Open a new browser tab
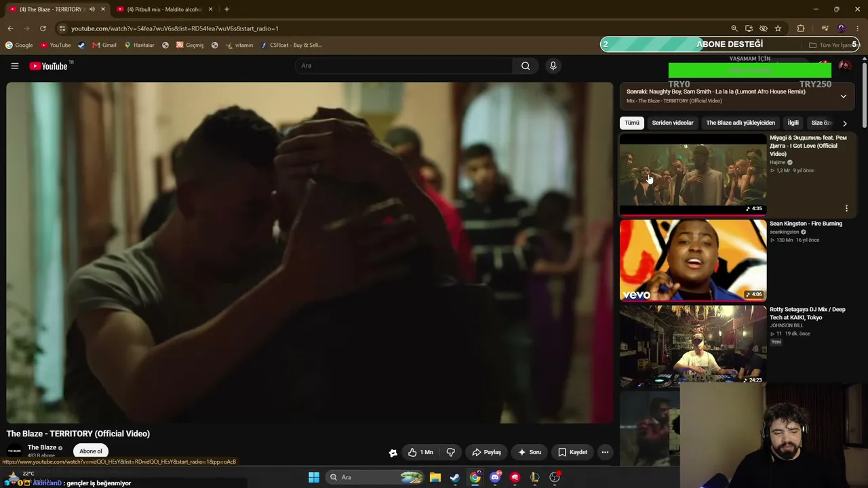868x488 pixels. [x=226, y=9]
